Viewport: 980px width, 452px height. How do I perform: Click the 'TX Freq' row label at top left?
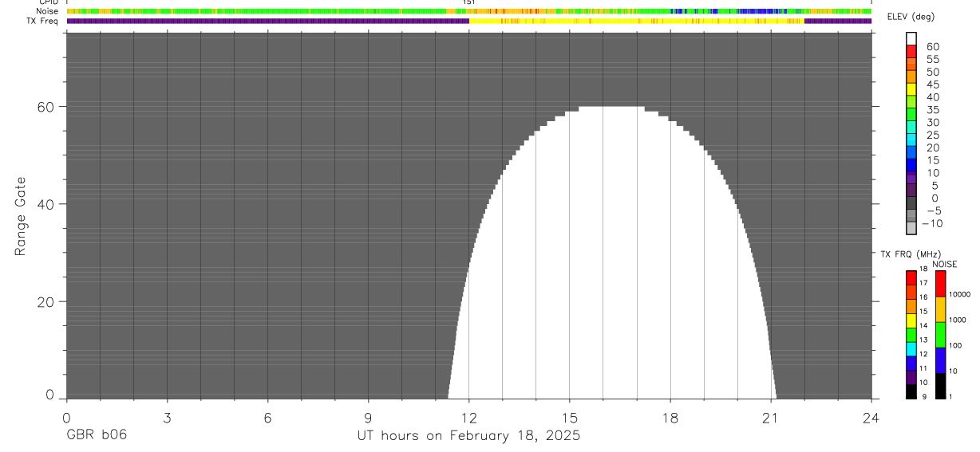(42, 21)
